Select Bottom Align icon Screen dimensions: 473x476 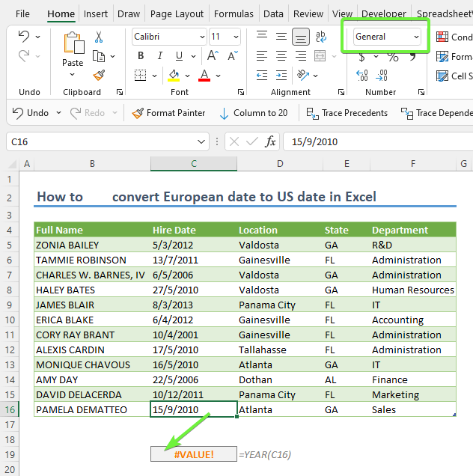click(x=301, y=37)
